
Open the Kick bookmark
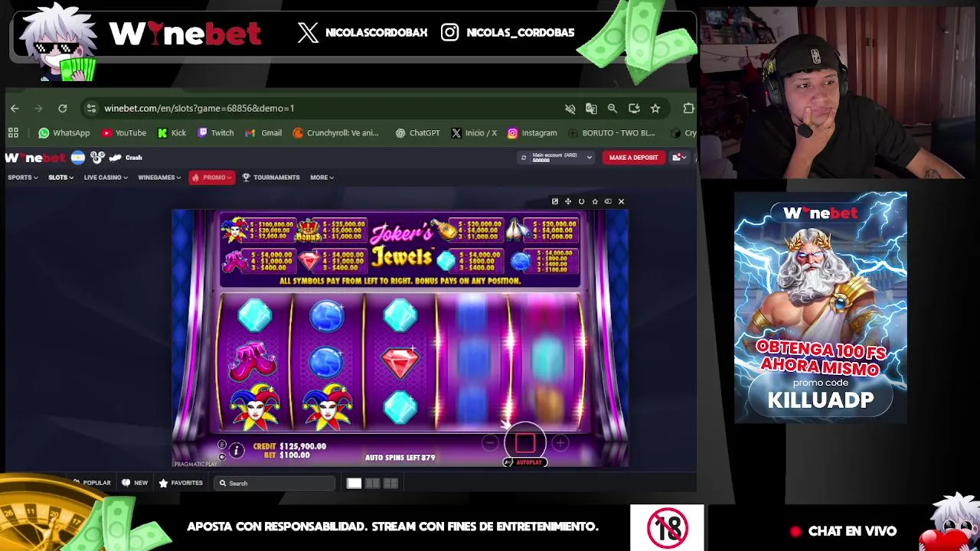pyautogui.click(x=171, y=133)
